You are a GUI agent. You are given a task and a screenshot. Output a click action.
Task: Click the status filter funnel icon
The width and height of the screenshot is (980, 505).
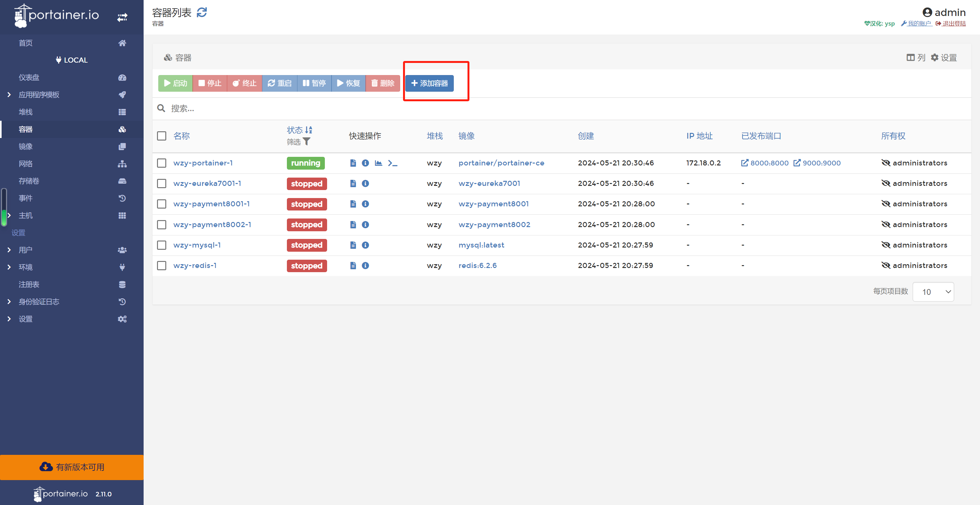tap(307, 142)
